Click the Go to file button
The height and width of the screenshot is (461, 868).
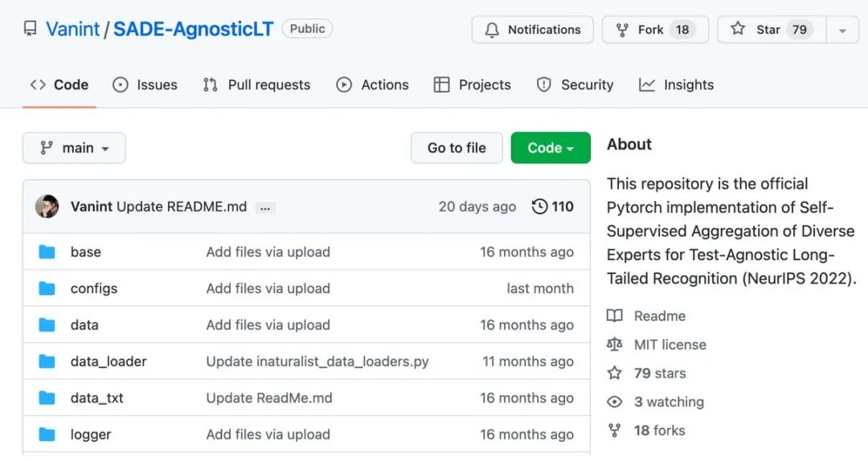pyautogui.click(x=457, y=148)
